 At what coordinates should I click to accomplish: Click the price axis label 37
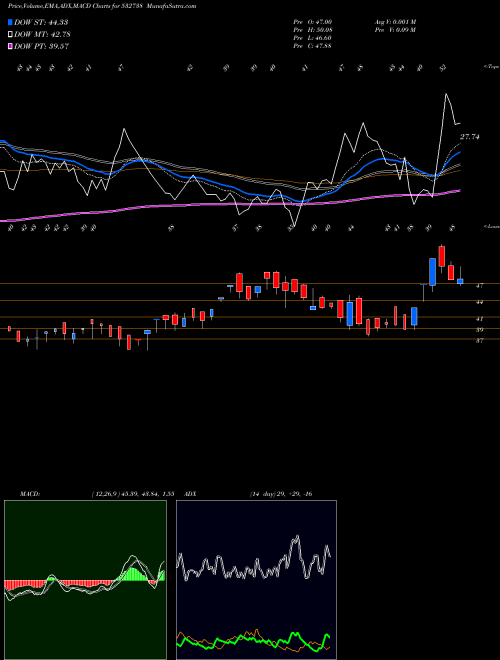pyautogui.click(x=479, y=341)
